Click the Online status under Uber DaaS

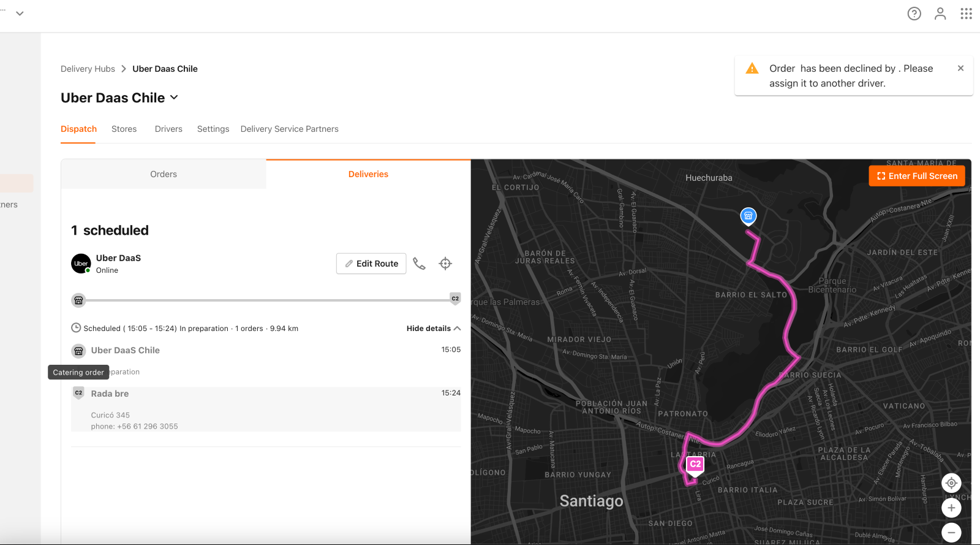(107, 270)
